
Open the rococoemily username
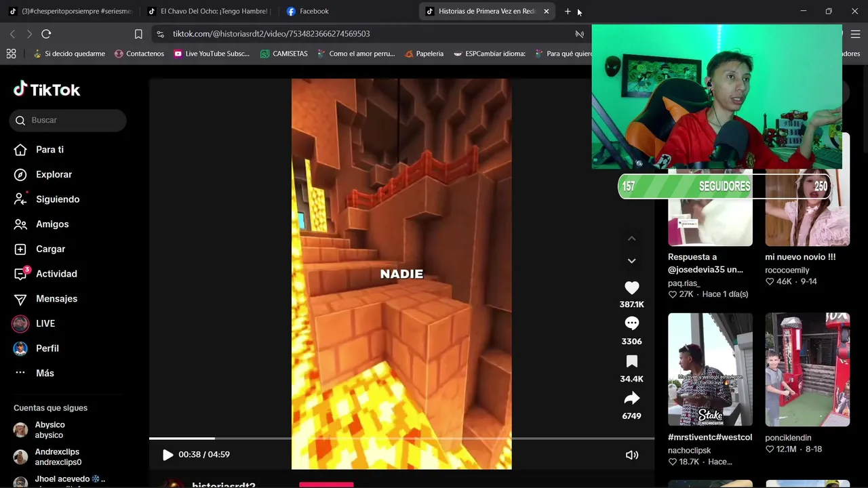[787, 270]
